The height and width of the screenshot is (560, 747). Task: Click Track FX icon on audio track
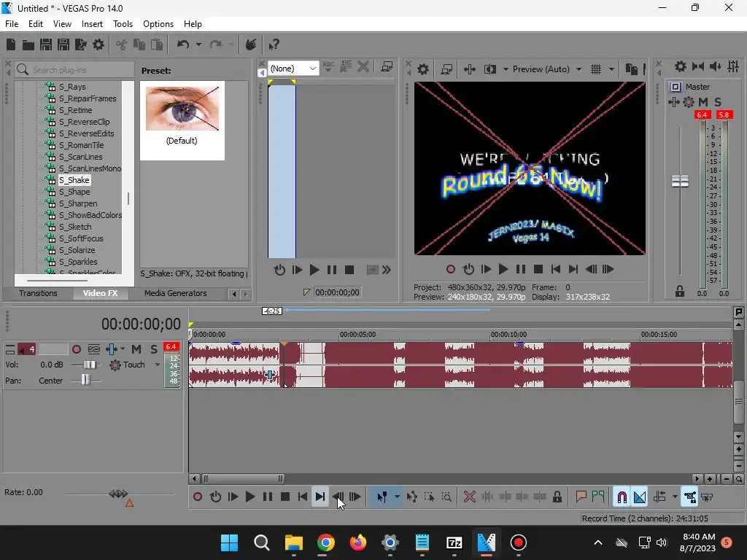(112, 349)
